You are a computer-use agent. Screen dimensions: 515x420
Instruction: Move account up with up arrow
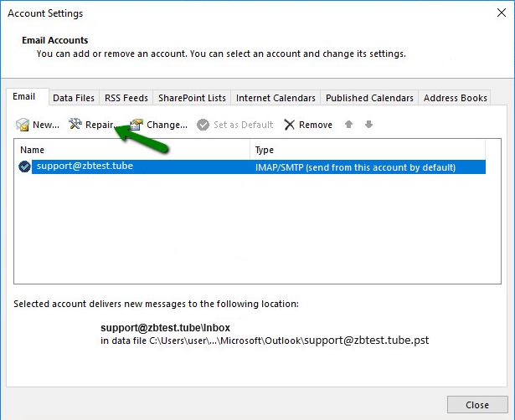pyautogui.click(x=349, y=125)
